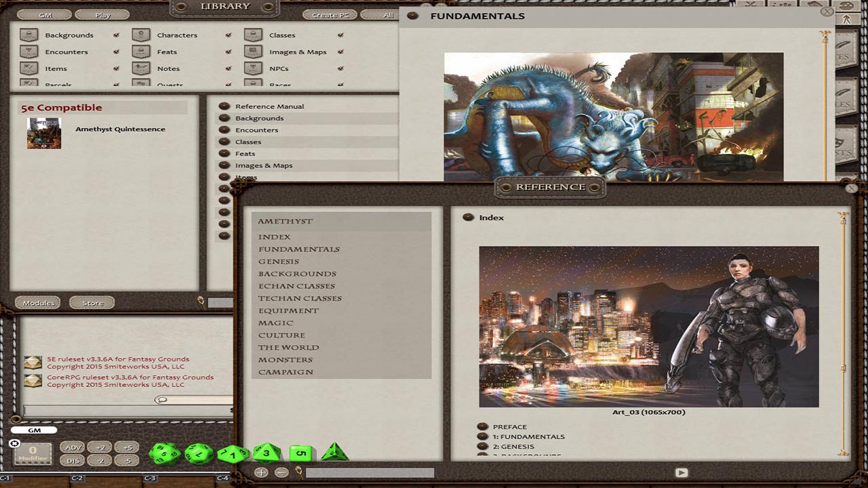The height and width of the screenshot is (488, 868).
Task: Click the Create PC button
Action: pyautogui.click(x=330, y=14)
